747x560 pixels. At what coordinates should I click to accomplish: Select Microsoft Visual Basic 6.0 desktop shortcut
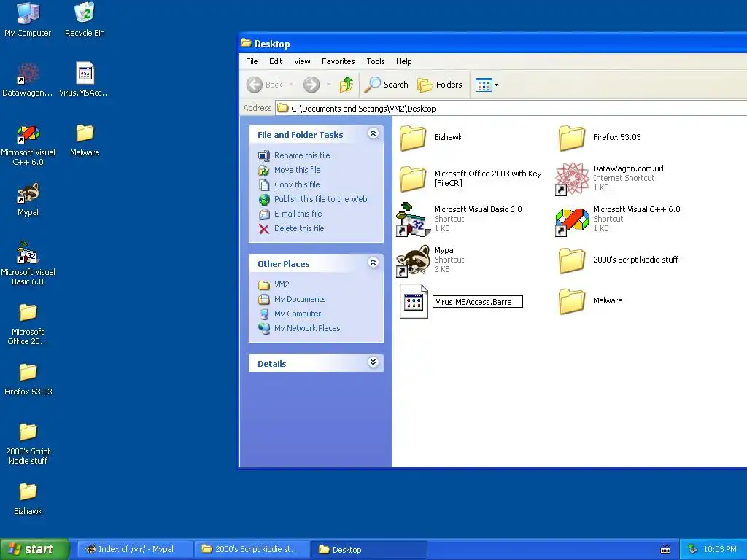click(28, 262)
